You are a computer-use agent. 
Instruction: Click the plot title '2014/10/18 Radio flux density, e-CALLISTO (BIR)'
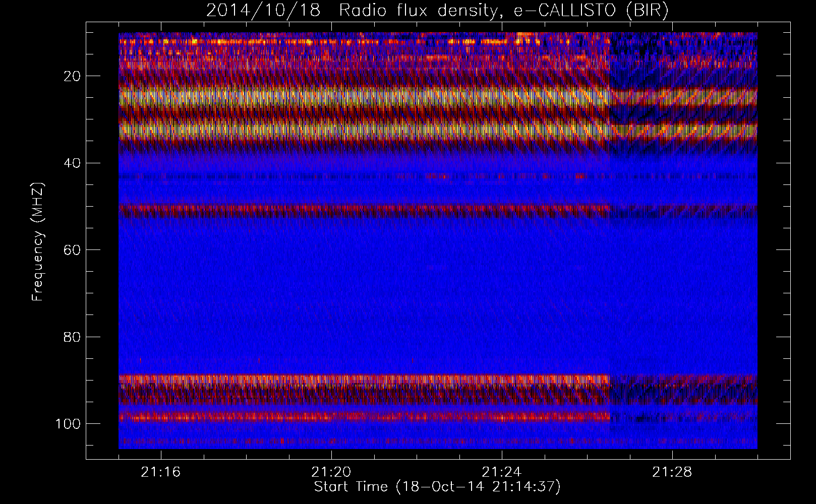[x=437, y=11]
